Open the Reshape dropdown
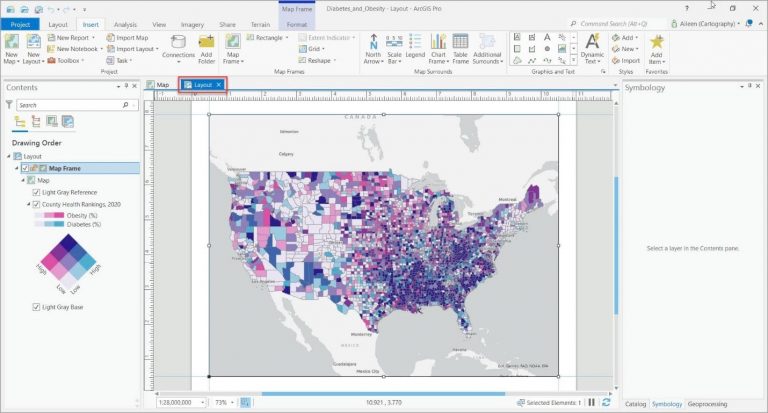 point(317,60)
